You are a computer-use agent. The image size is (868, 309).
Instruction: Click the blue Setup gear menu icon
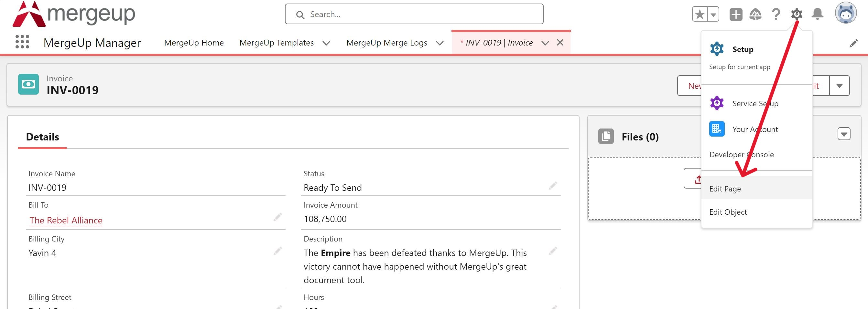click(717, 49)
